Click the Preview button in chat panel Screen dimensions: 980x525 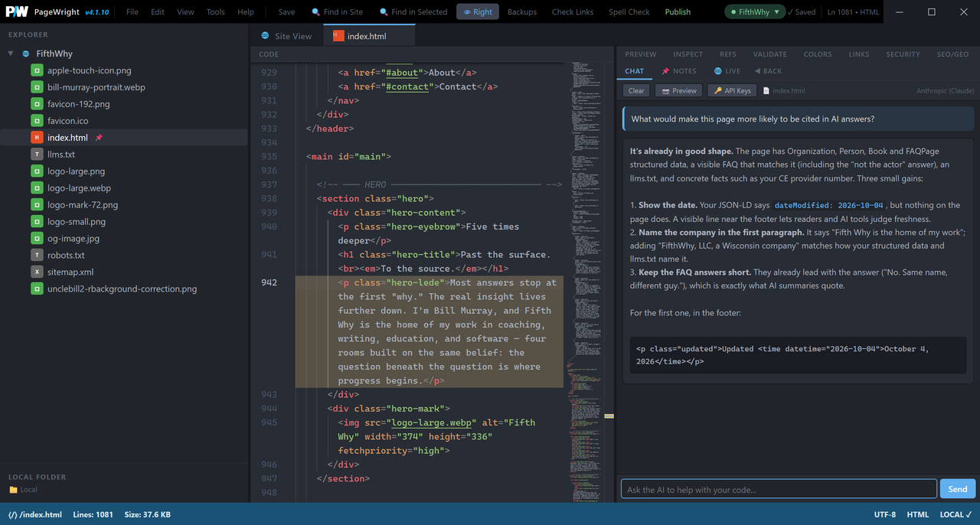[x=679, y=90]
